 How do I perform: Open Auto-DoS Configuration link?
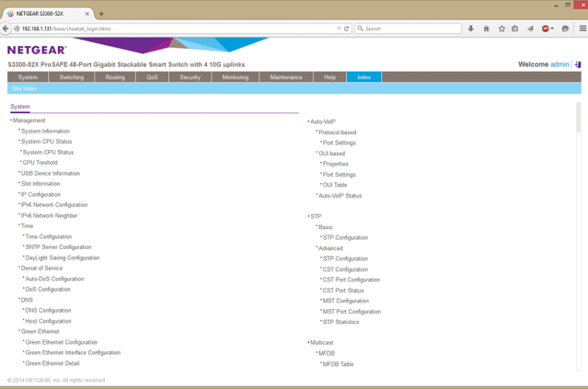click(54, 279)
